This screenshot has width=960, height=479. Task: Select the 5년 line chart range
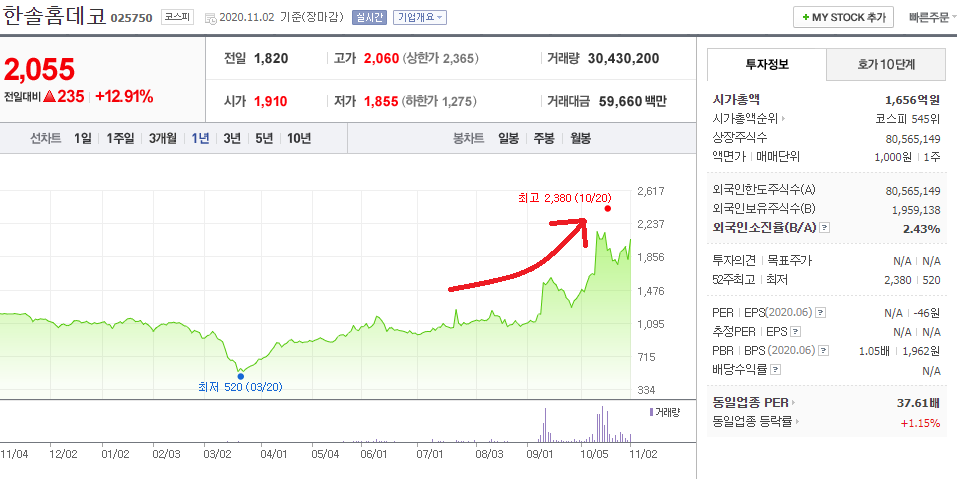coord(264,138)
